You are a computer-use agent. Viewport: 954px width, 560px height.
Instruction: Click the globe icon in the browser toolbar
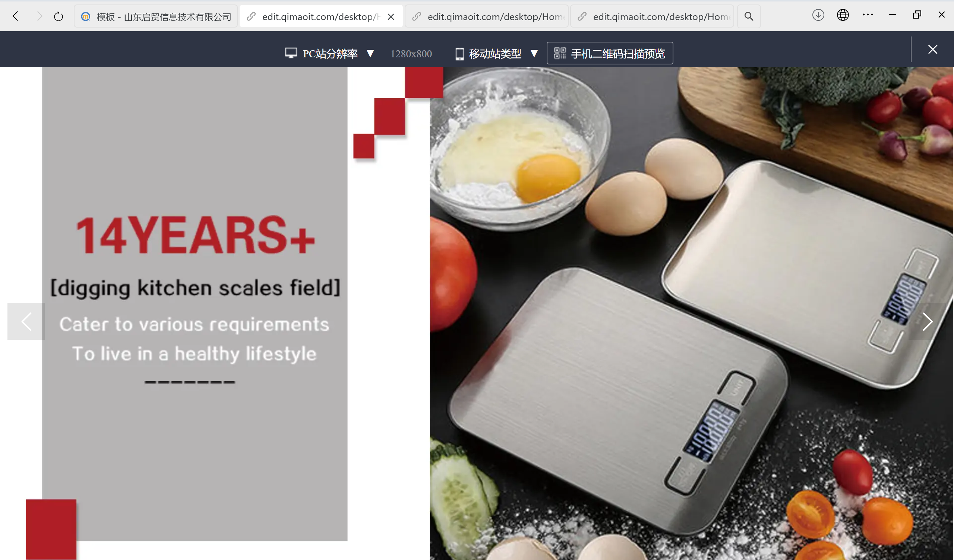click(x=843, y=15)
